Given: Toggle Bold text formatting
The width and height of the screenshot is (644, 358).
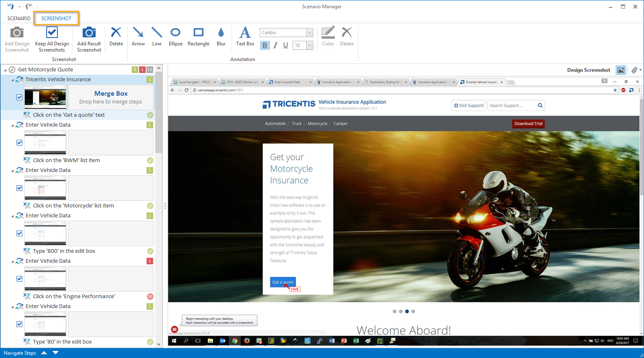Looking at the screenshot, I should 265,45.
